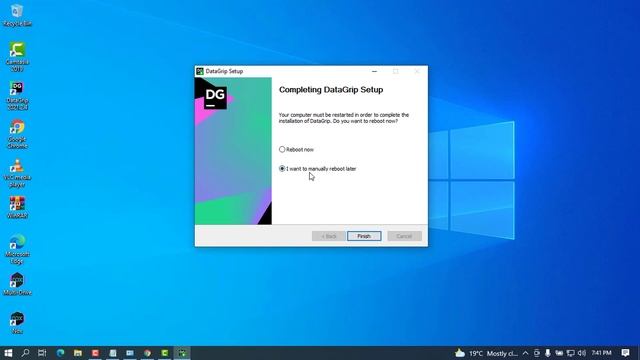Open Microsoft Edge from the taskbar

60,353
